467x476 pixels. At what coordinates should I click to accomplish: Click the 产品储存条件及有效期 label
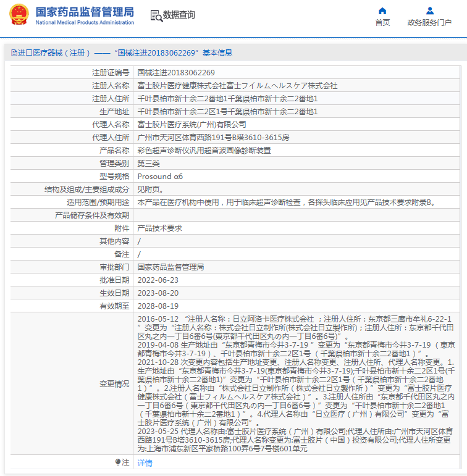92,215
